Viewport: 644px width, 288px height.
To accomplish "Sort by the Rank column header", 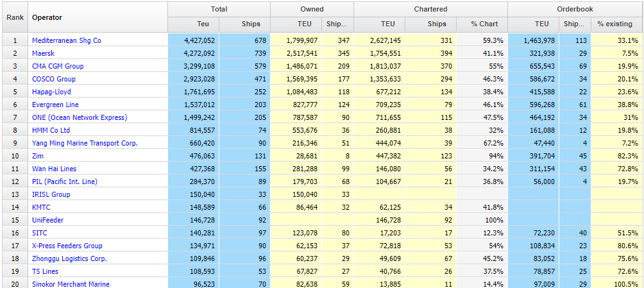I will coord(15,17).
